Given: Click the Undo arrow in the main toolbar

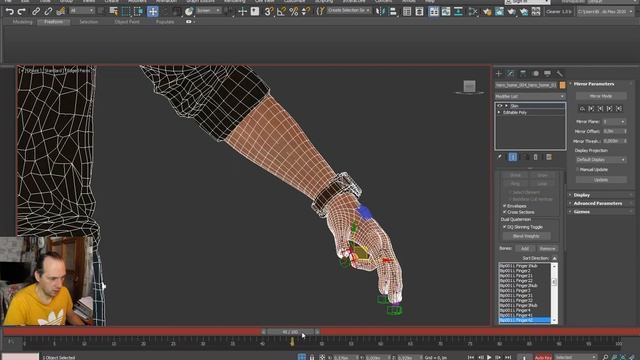Looking at the screenshot, I should point(9,11).
